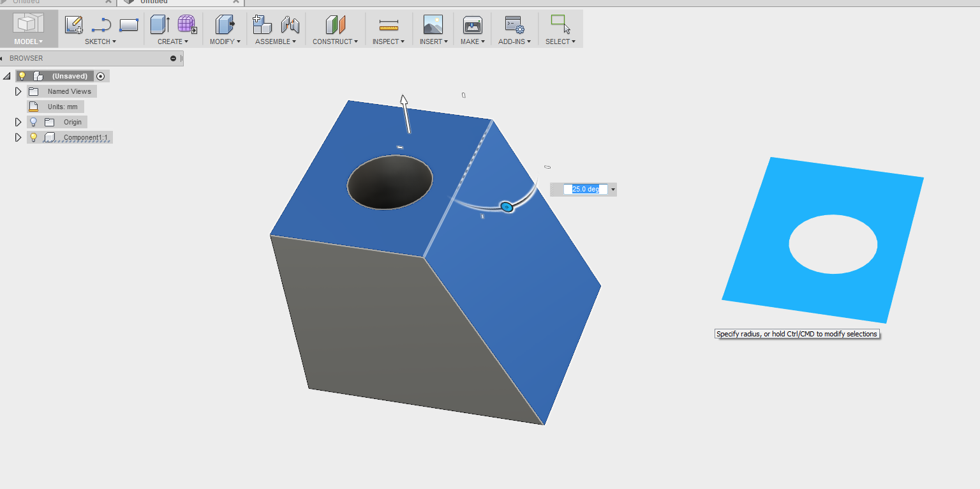Click the minus icon in Browser header
The width and height of the screenshot is (980, 489).
pyautogui.click(x=173, y=58)
